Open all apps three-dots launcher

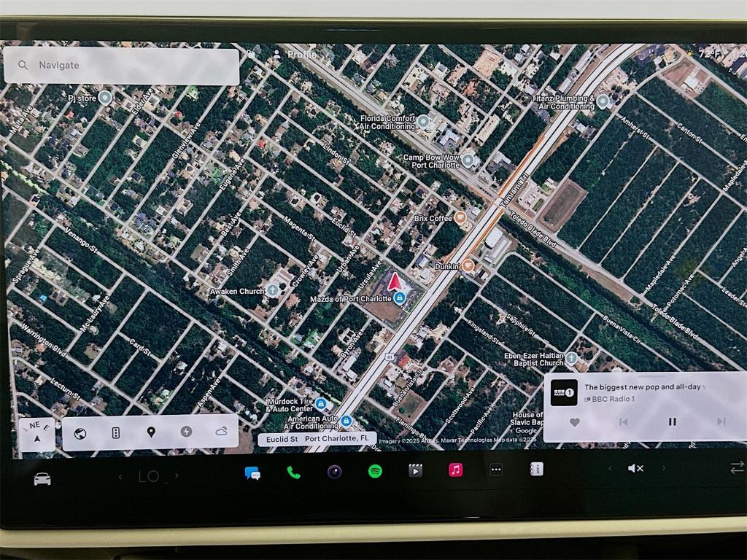tap(496, 470)
